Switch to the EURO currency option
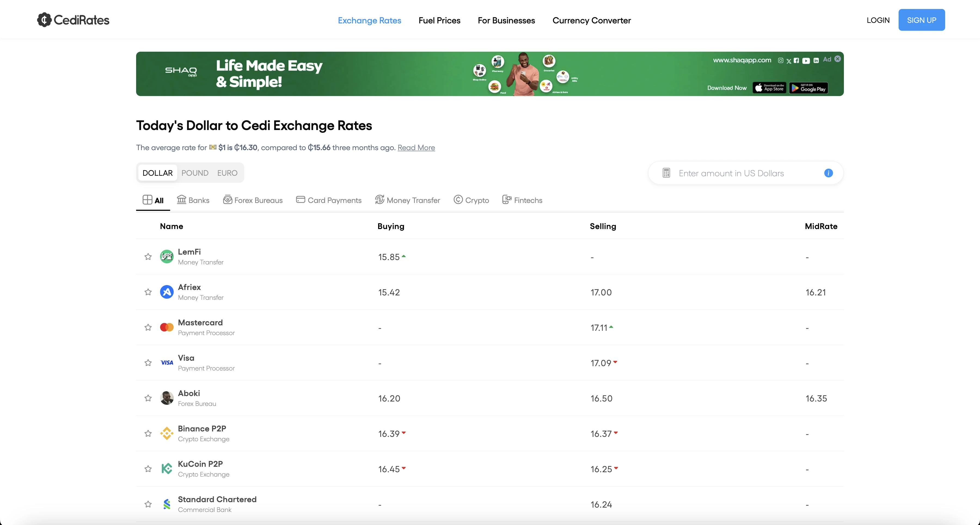980x525 pixels. tap(227, 173)
